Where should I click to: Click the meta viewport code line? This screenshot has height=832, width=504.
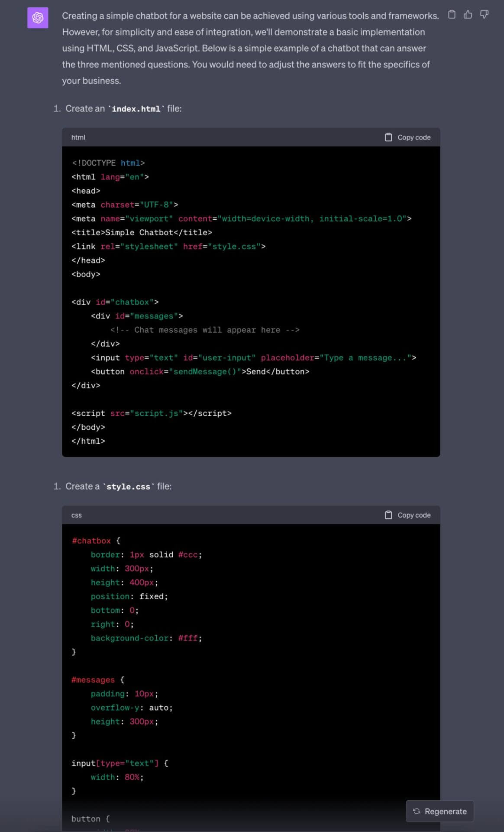coord(242,218)
